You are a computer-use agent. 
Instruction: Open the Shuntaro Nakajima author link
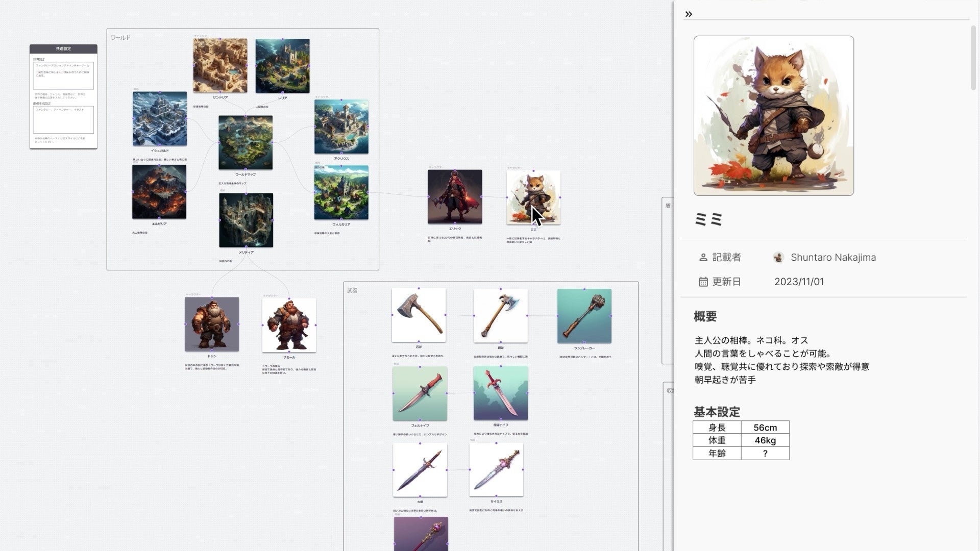[833, 258]
